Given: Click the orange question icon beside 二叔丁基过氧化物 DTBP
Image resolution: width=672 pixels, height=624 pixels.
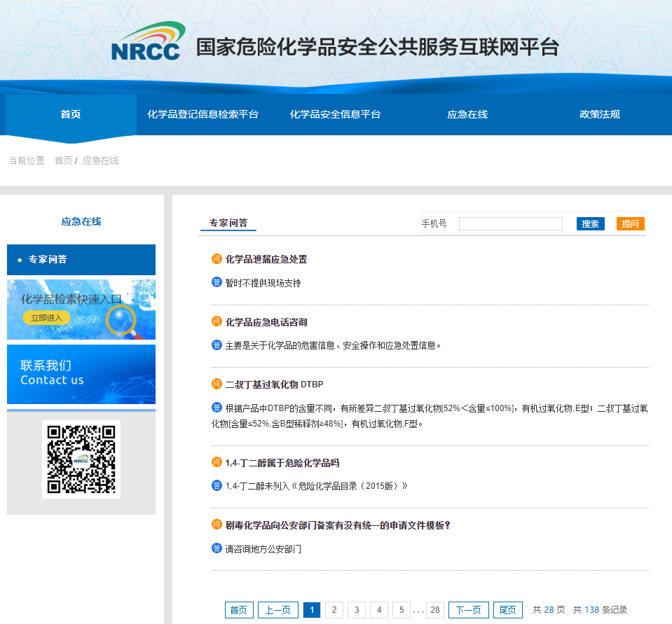Looking at the screenshot, I should 217,384.
